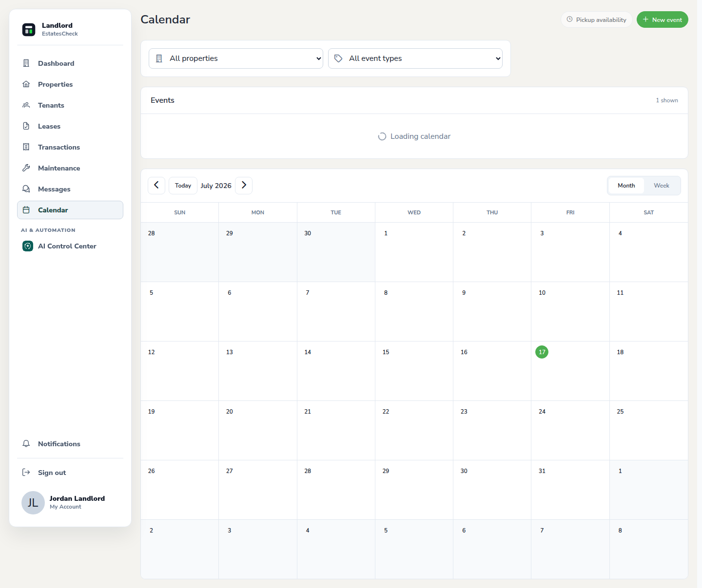Click the Events panel heading
Screen dimensions: 702x588
[162, 100]
